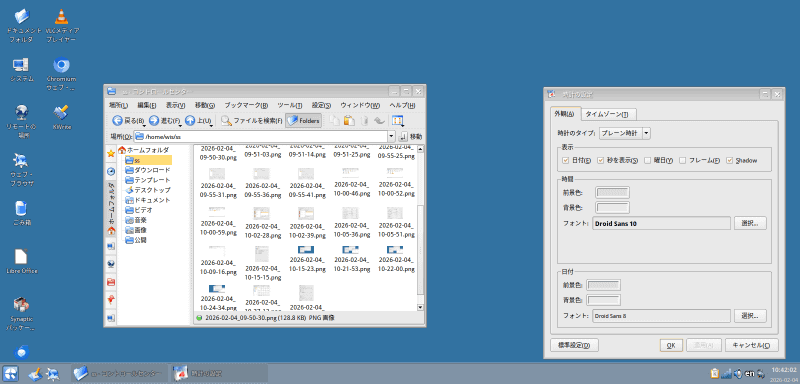Click the paste clipboard icon in toolbar
800x384 pixels.
[349, 121]
